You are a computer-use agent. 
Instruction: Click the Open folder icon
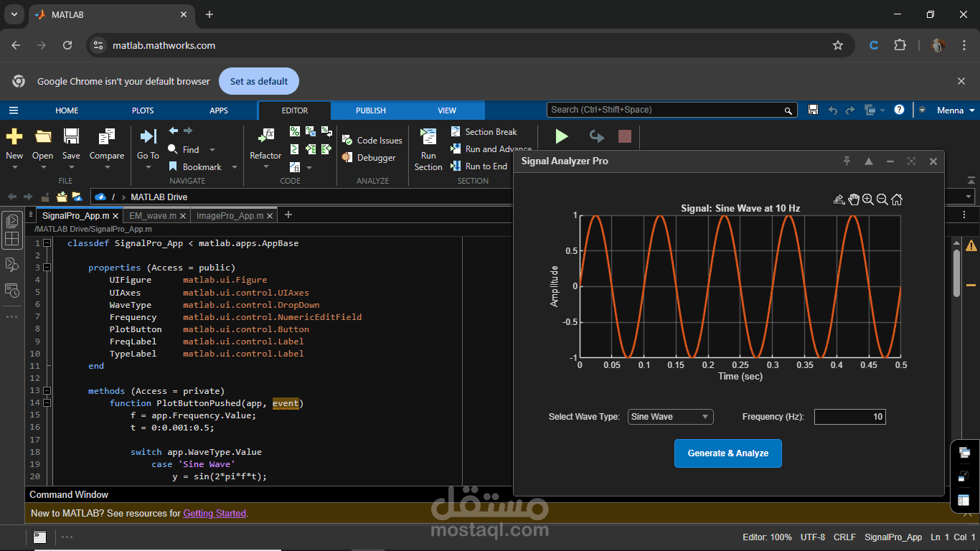point(43,136)
